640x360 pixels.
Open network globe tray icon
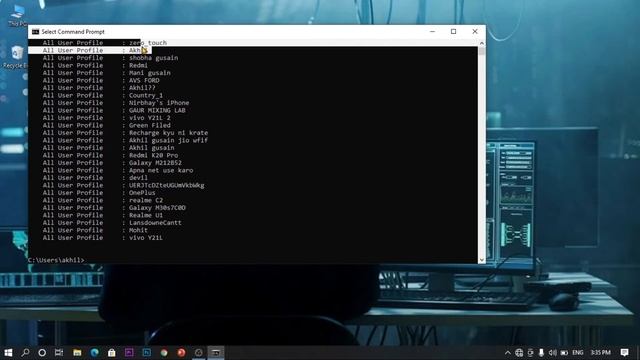click(519, 353)
